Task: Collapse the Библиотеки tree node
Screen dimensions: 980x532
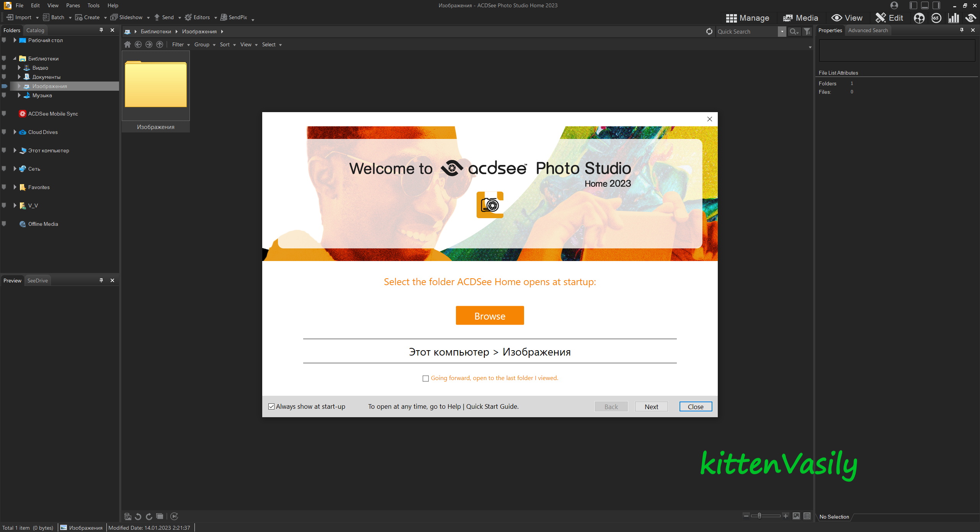Action: [x=15, y=59]
